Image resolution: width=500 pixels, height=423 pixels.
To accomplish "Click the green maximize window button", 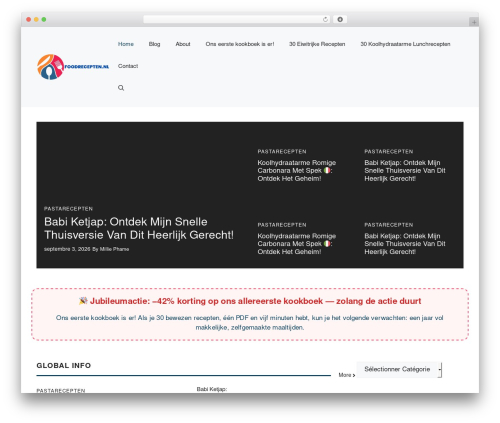I will 44,19.
